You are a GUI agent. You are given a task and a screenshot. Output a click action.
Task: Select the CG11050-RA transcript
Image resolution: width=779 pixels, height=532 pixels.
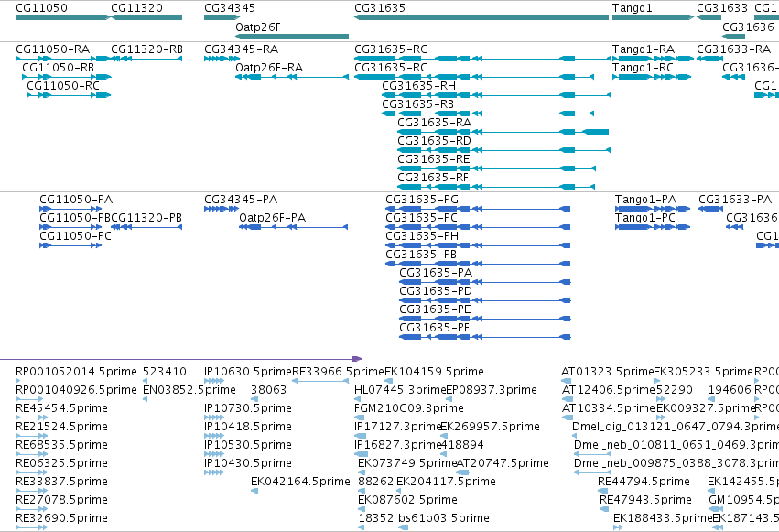tap(62, 59)
